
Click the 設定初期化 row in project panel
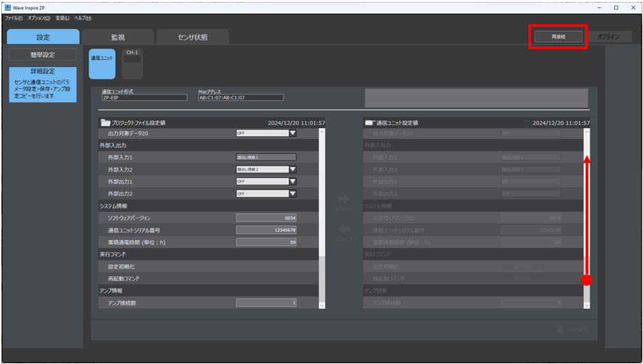(x=208, y=266)
